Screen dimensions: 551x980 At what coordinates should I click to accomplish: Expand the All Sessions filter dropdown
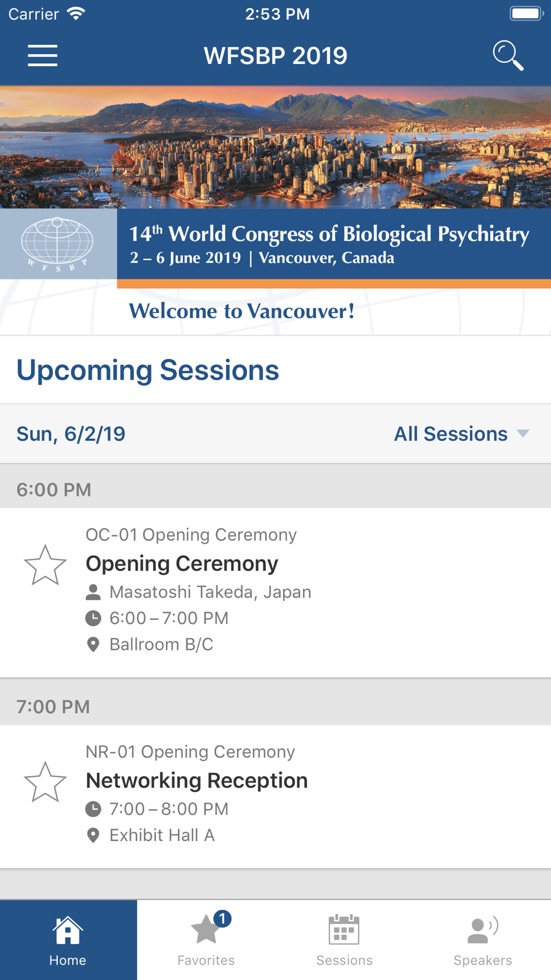[x=462, y=434]
